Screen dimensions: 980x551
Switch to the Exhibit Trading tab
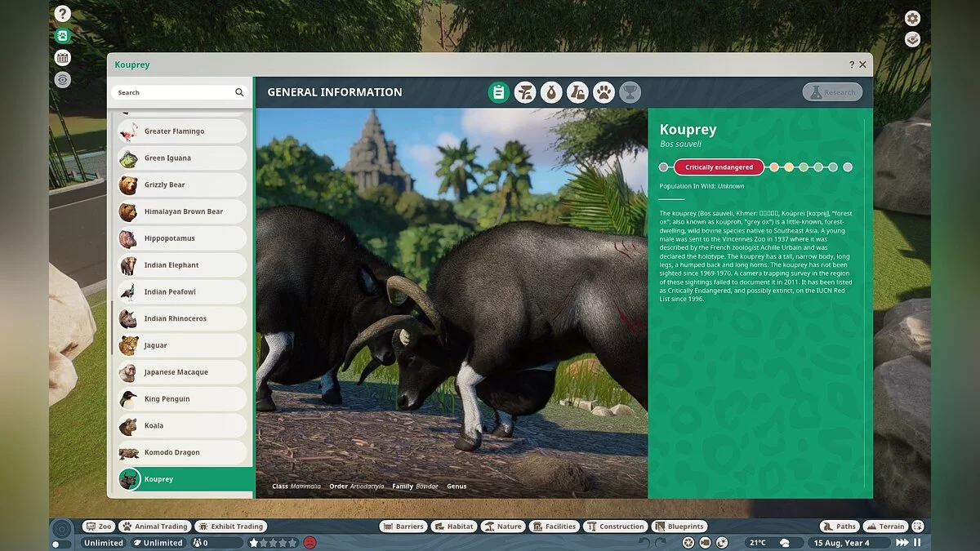click(231, 526)
